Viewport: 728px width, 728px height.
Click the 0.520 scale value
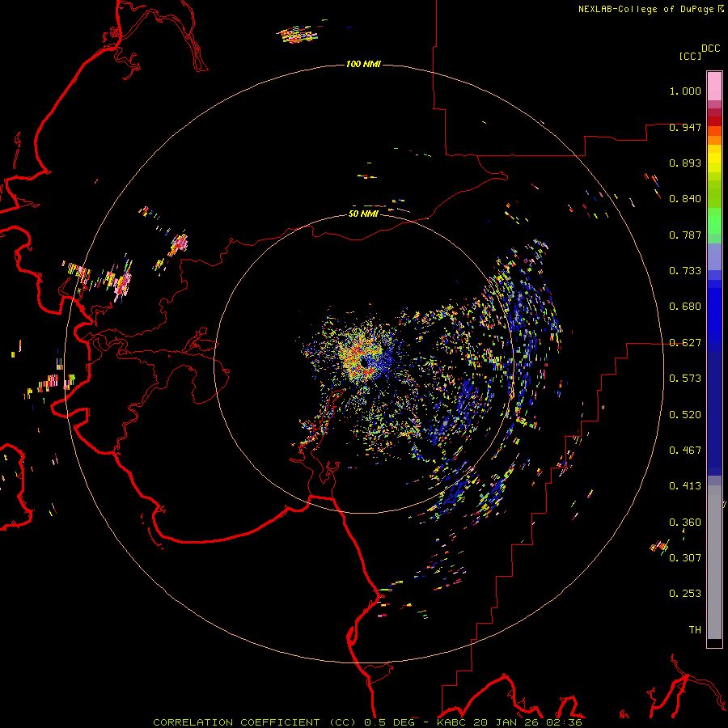point(685,415)
